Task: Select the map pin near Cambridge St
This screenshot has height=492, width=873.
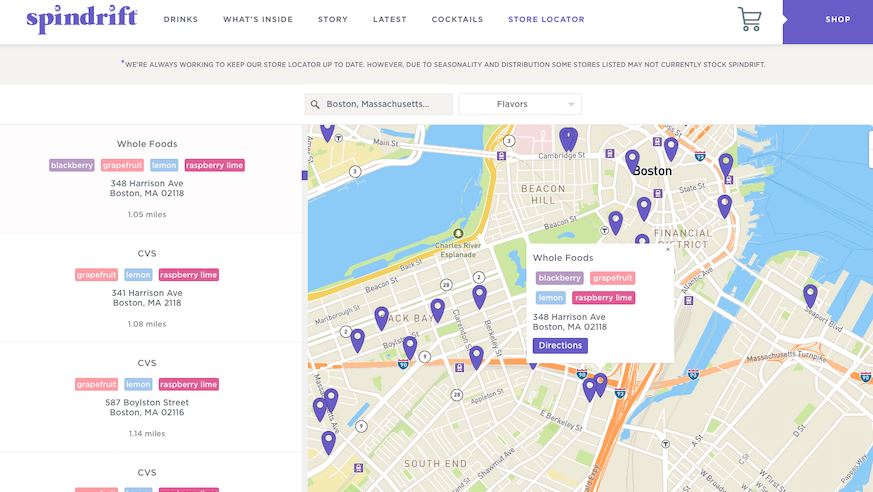Action: pos(568,139)
